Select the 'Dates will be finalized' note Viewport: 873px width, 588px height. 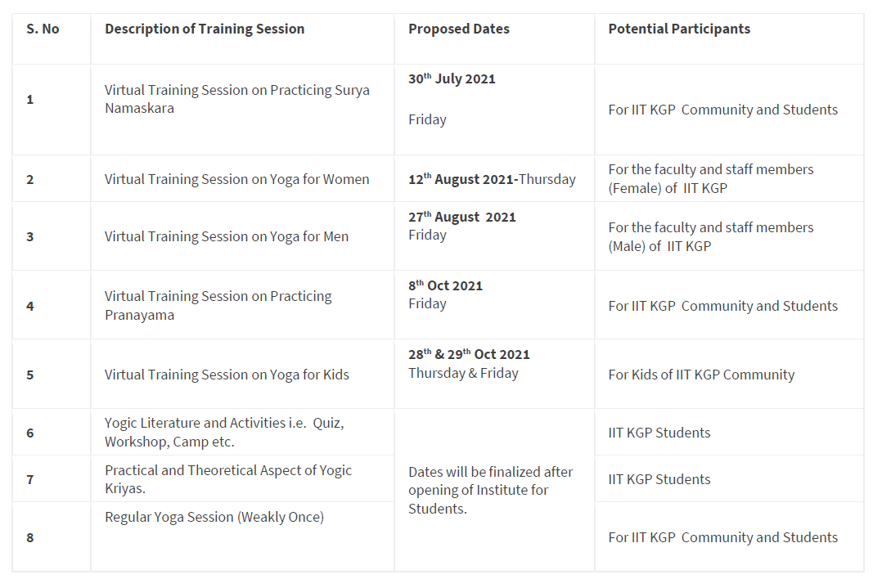pos(491,490)
